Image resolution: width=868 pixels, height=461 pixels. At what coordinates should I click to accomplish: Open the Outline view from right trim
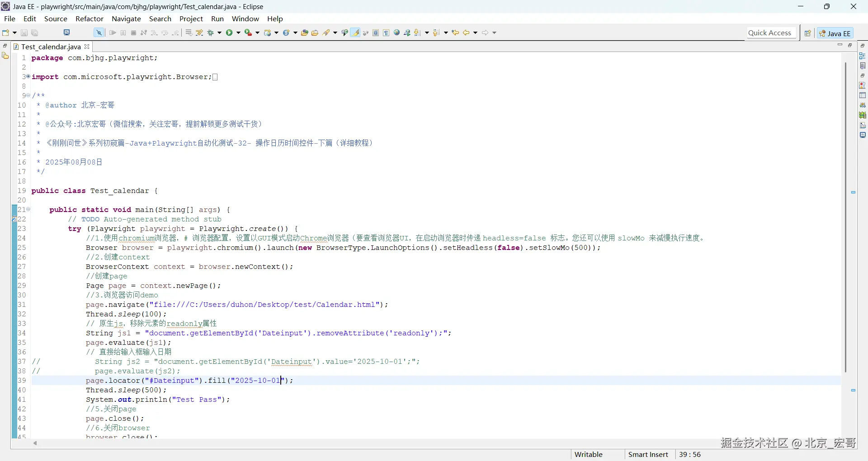(x=863, y=56)
